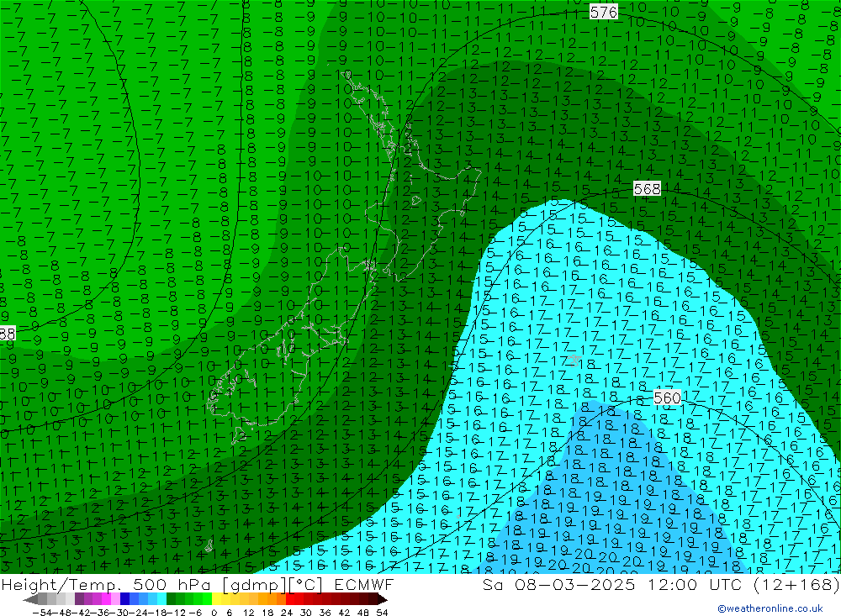Viewport: 841px width, 616px height.
Task: Click the -54 scale label
Action: [42, 613]
